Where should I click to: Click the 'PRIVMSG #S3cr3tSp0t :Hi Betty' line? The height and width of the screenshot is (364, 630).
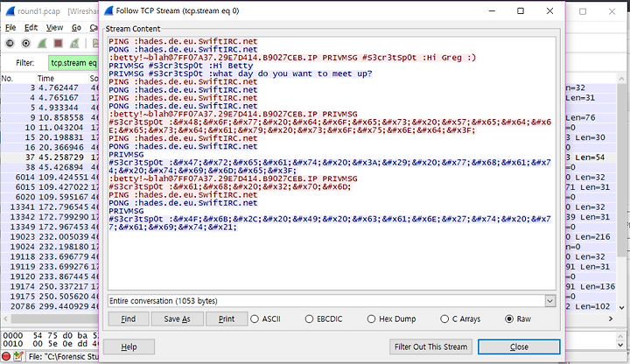[x=181, y=66]
